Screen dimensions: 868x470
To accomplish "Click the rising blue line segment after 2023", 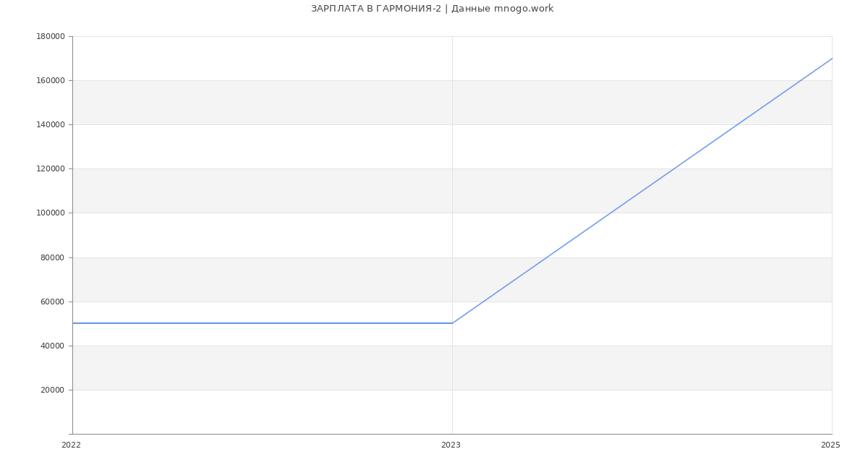I will [642, 191].
